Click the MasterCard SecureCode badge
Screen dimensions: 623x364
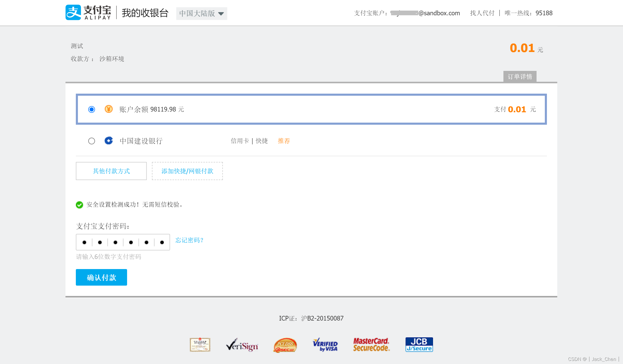pyautogui.click(x=371, y=345)
